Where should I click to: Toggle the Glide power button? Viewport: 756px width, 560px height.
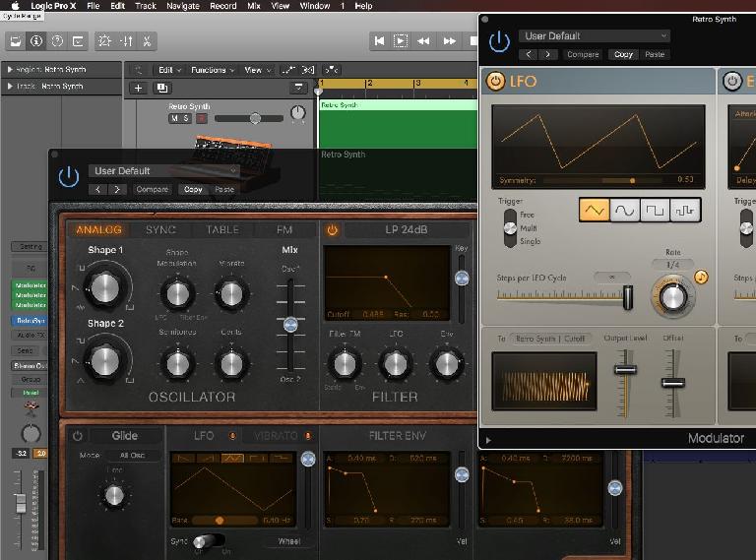point(77,436)
